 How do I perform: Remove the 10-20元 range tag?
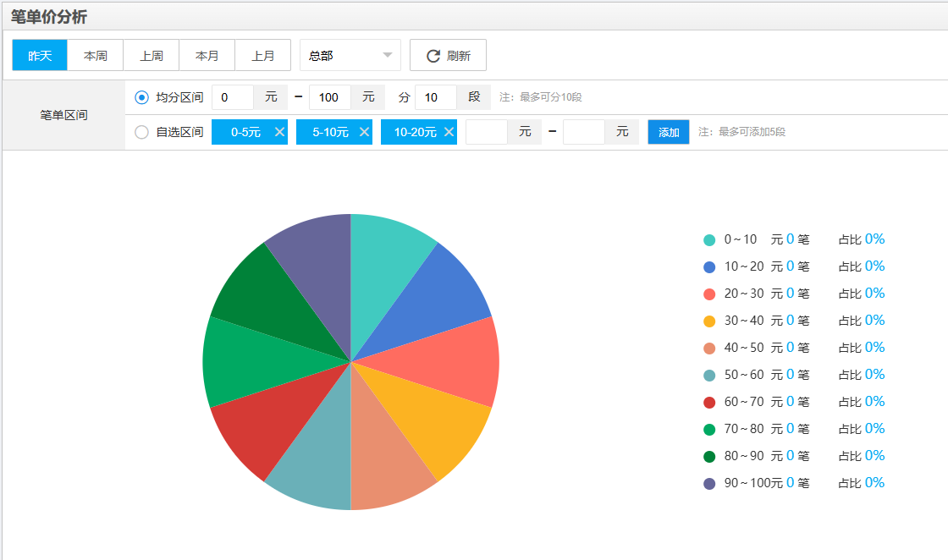(449, 132)
